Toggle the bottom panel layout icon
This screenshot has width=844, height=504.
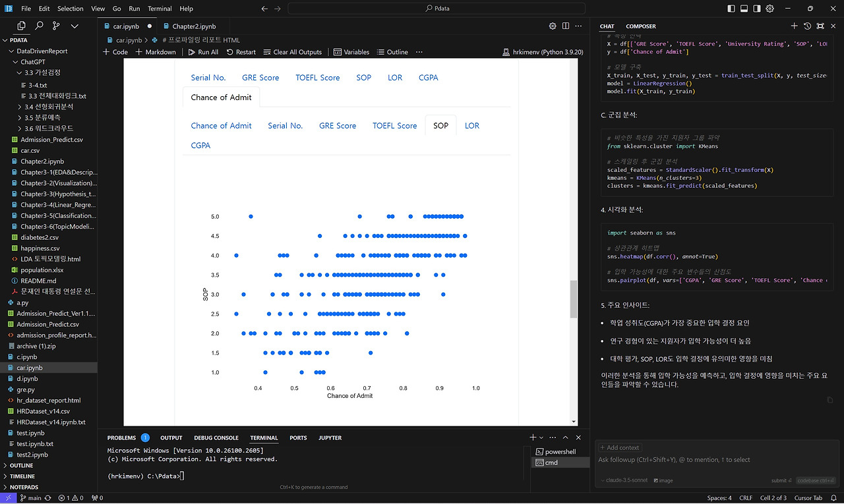pos(744,9)
